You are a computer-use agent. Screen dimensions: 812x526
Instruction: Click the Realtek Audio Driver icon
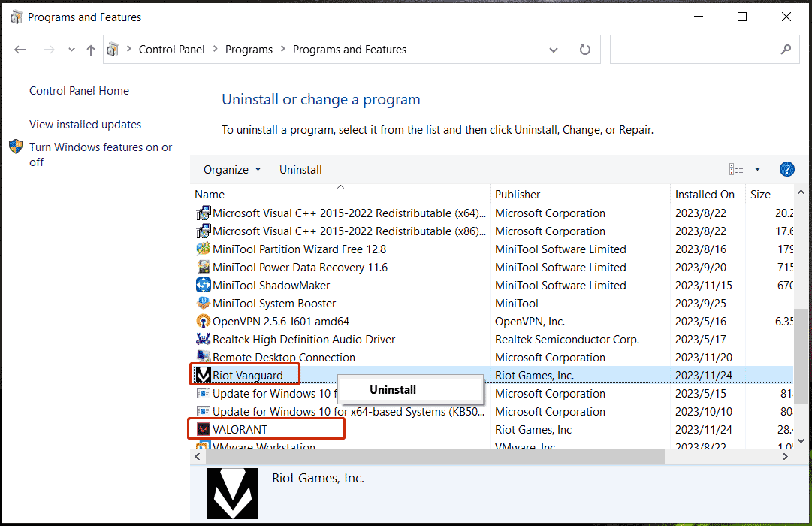point(203,339)
